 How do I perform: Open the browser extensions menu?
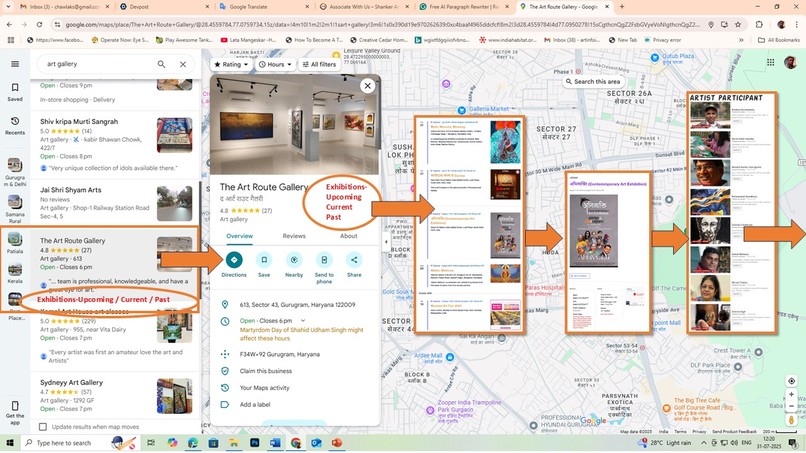(x=759, y=24)
